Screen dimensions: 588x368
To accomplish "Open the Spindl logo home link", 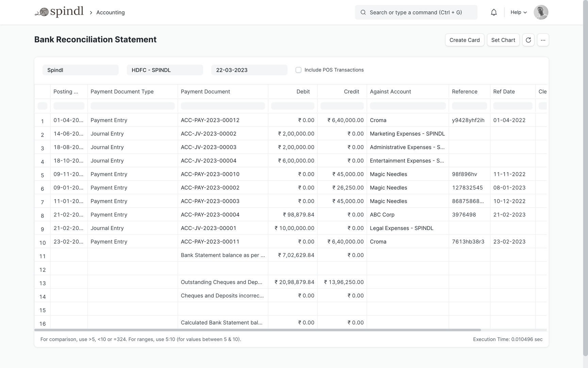I will [x=59, y=12].
